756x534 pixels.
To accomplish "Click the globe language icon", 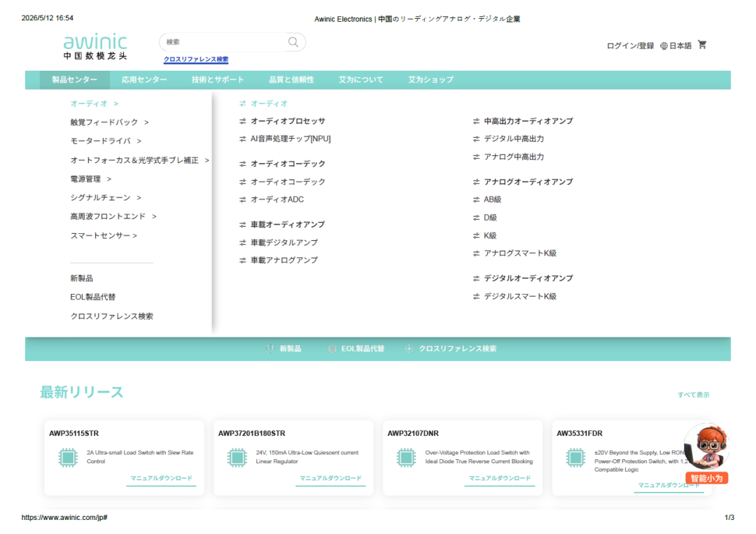I will [x=664, y=45].
